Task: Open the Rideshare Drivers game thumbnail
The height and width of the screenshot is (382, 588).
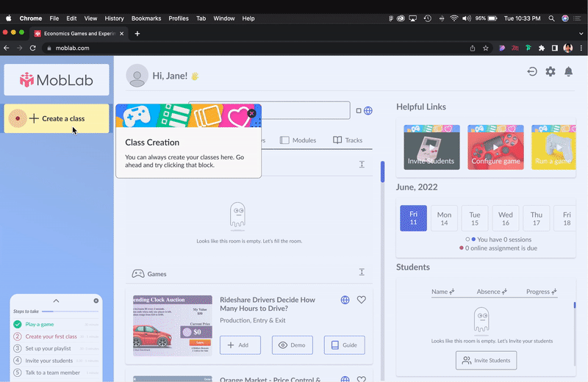Action: tap(173, 325)
